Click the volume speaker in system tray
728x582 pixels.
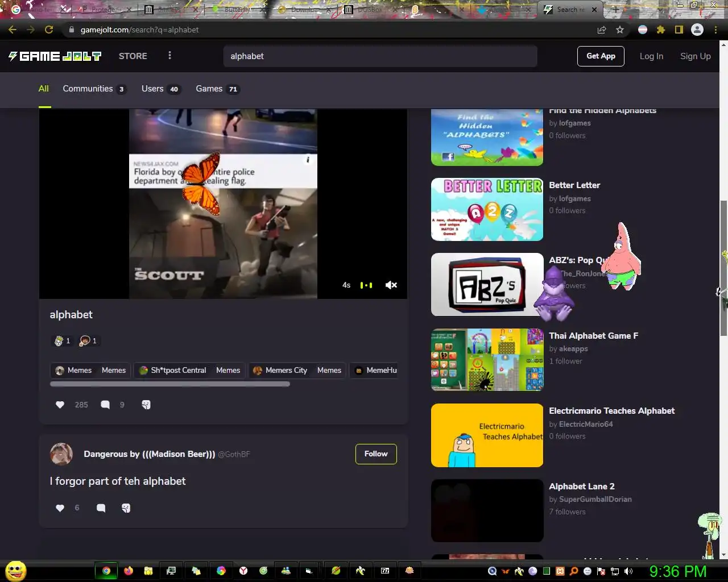click(x=628, y=571)
